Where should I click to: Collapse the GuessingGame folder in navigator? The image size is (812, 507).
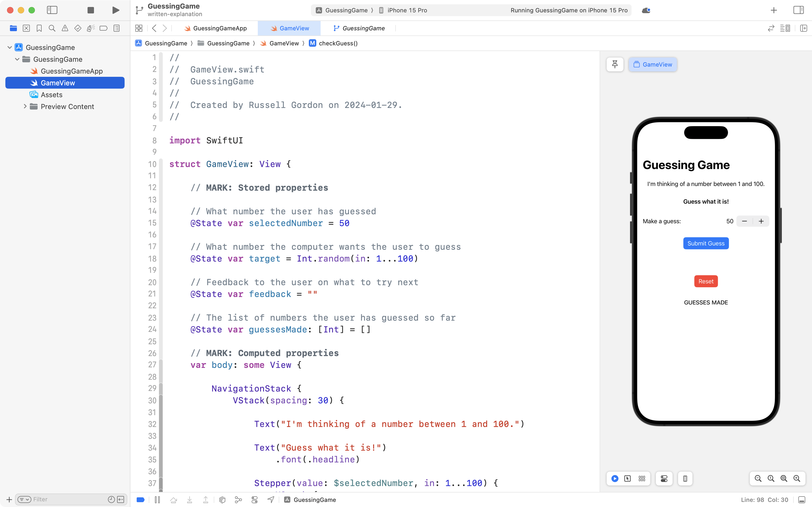17,59
